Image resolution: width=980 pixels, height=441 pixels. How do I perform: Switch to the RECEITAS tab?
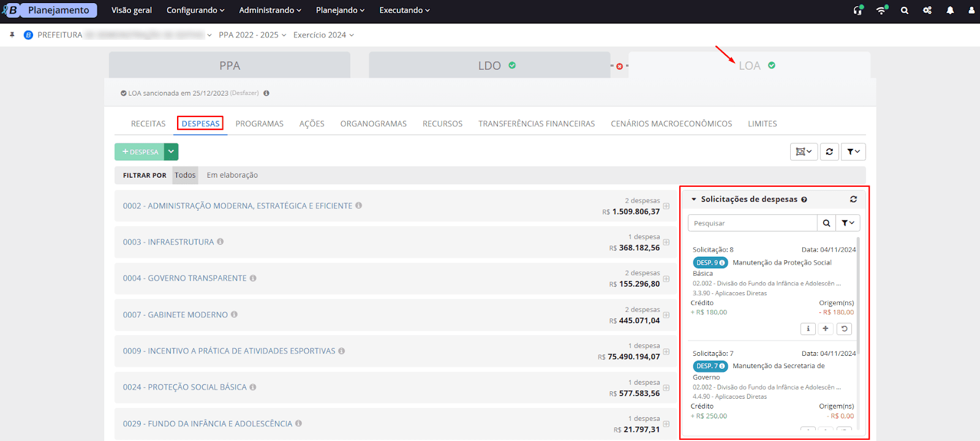[x=148, y=124]
